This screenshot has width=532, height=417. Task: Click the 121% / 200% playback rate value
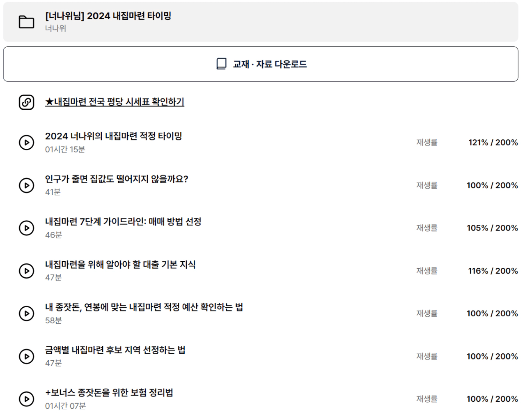[x=493, y=143]
